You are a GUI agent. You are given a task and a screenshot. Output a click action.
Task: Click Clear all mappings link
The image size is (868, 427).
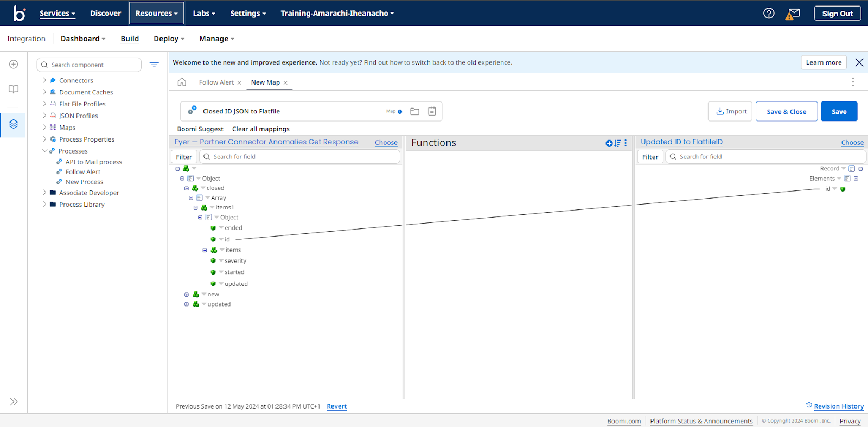click(x=261, y=129)
